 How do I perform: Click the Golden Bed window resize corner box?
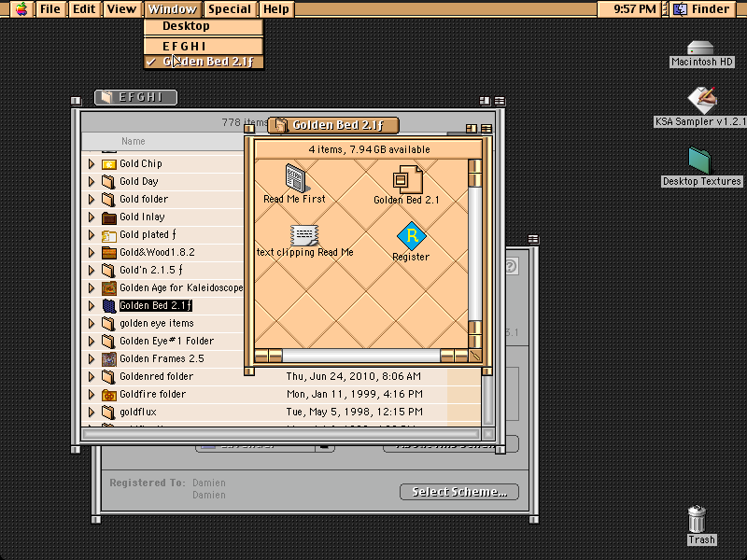(475, 356)
